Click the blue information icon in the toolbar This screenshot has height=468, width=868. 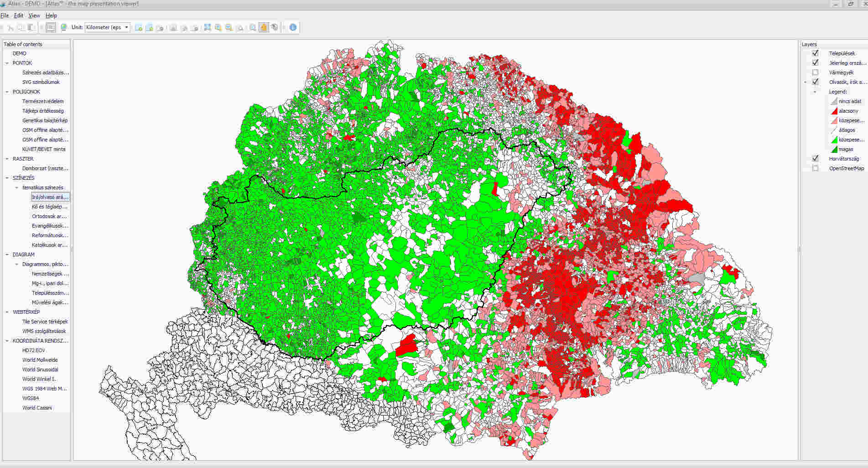point(293,27)
